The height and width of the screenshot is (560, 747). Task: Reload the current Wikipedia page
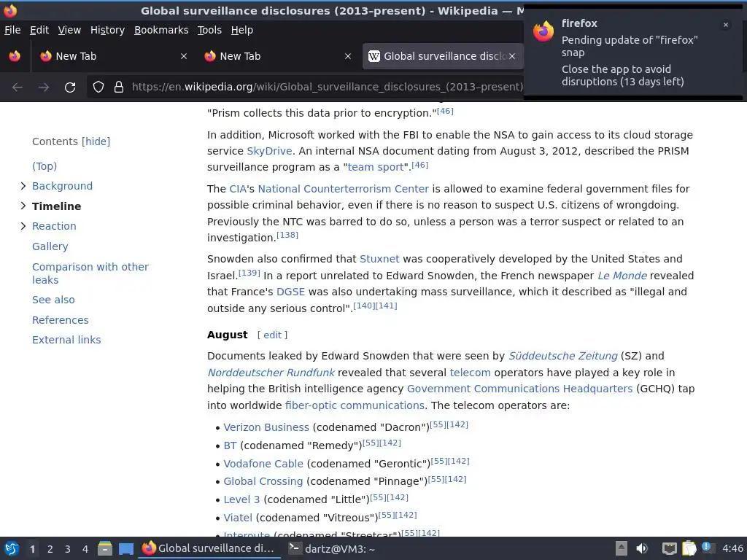point(70,87)
